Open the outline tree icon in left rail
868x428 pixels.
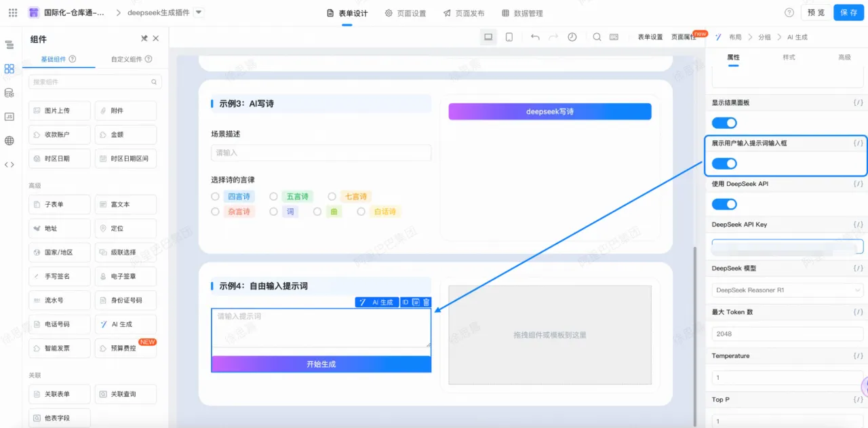[9, 45]
